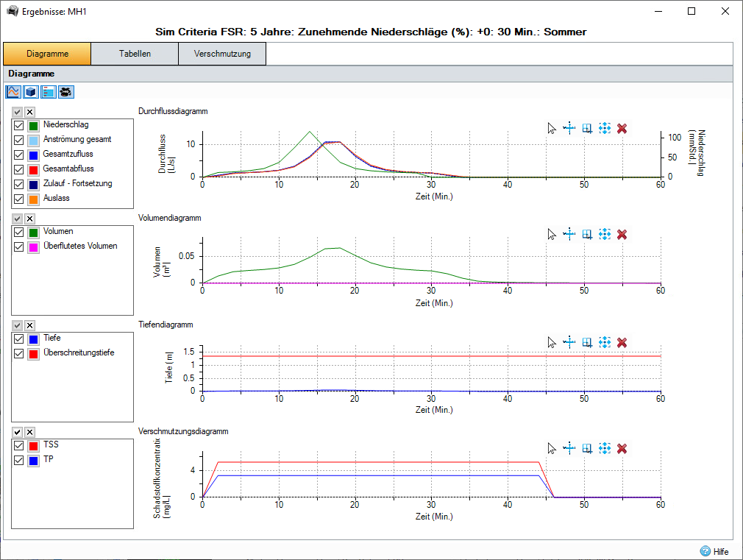Toggle the Auslass checkbox
Viewport: 743px width, 560px height.
click(x=18, y=199)
